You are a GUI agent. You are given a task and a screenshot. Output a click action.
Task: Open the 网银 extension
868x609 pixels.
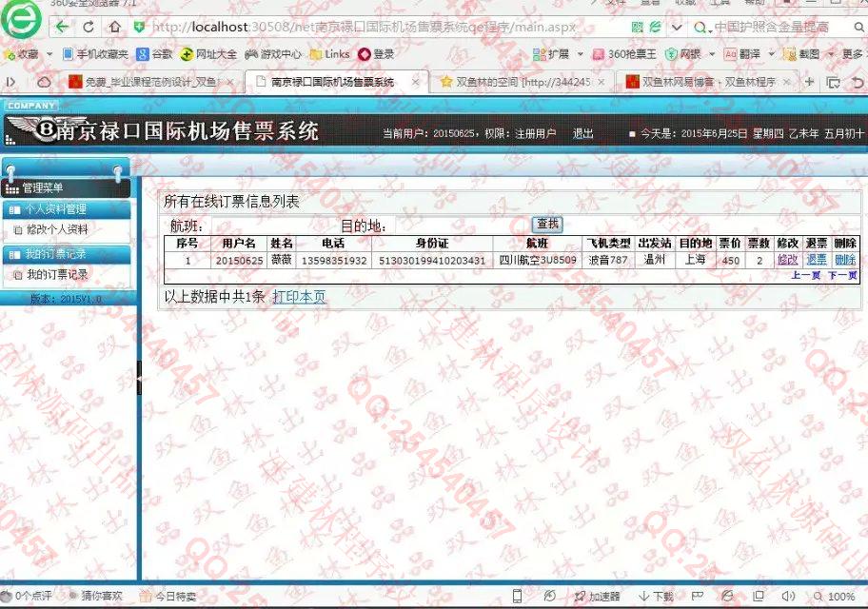click(x=683, y=54)
